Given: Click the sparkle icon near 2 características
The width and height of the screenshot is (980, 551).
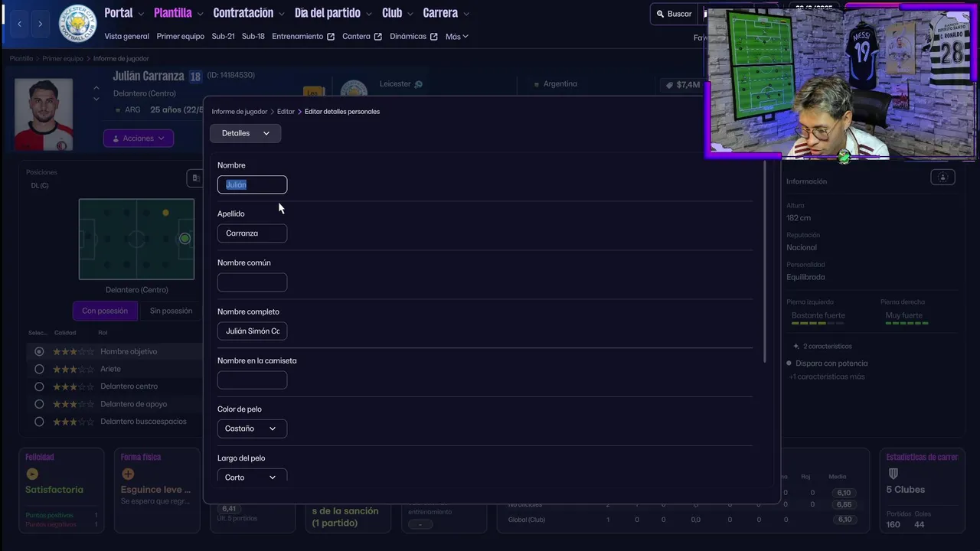Looking at the screenshot, I should [x=796, y=347].
